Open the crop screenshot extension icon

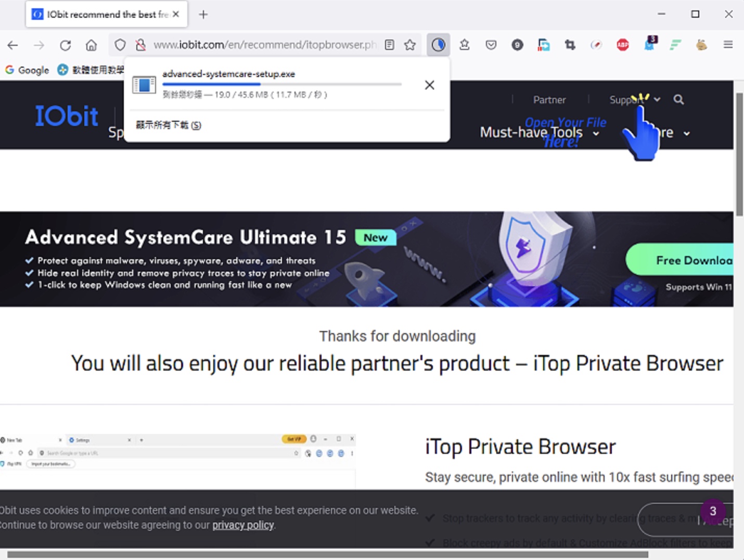pos(570,45)
